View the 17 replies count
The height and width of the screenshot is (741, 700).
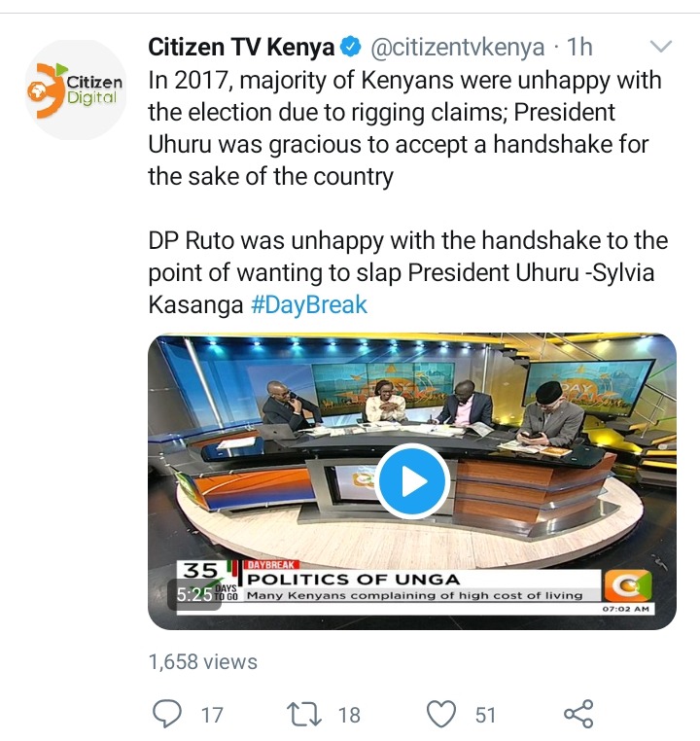(212, 715)
